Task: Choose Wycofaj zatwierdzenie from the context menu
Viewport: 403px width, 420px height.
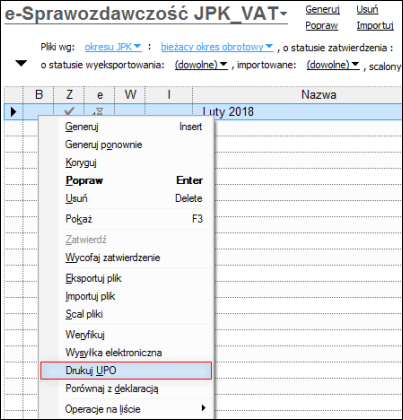Action: tap(126, 258)
